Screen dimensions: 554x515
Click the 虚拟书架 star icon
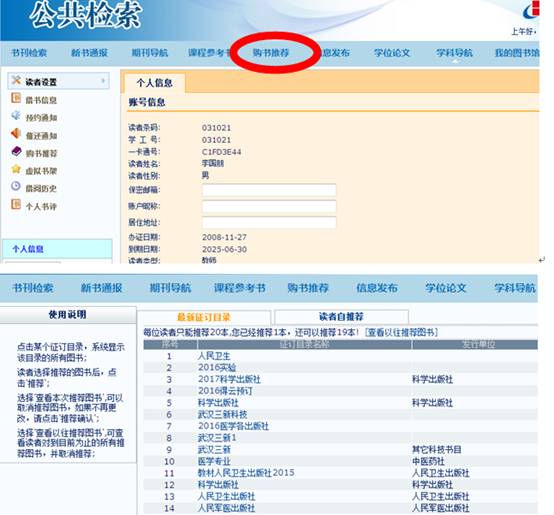click(16, 169)
